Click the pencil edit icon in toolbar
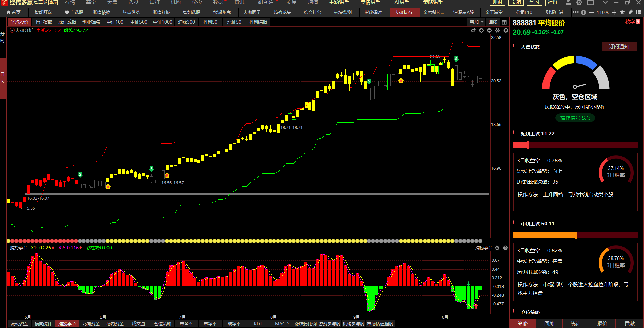644x328 pixels. [630, 12]
